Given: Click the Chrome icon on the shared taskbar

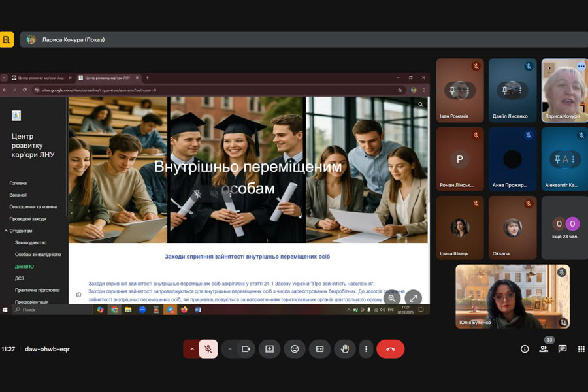Looking at the screenshot, I should point(114,310).
